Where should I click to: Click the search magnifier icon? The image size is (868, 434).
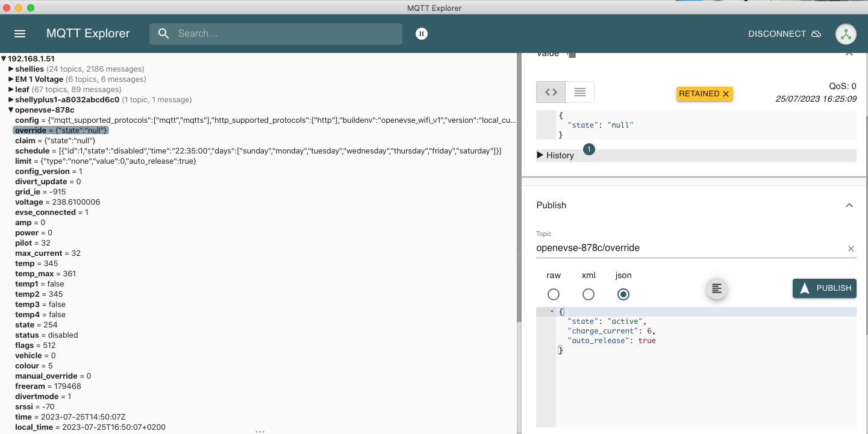164,34
